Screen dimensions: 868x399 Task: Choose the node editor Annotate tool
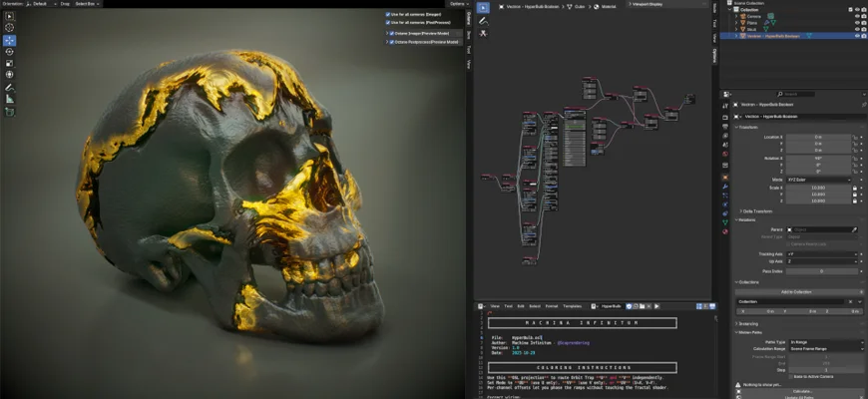click(483, 21)
